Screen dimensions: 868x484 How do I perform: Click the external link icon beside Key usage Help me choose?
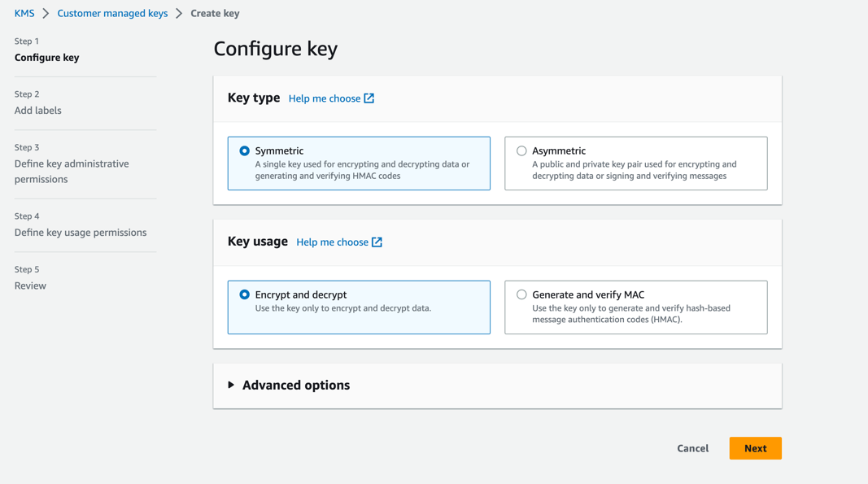coord(378,242)
